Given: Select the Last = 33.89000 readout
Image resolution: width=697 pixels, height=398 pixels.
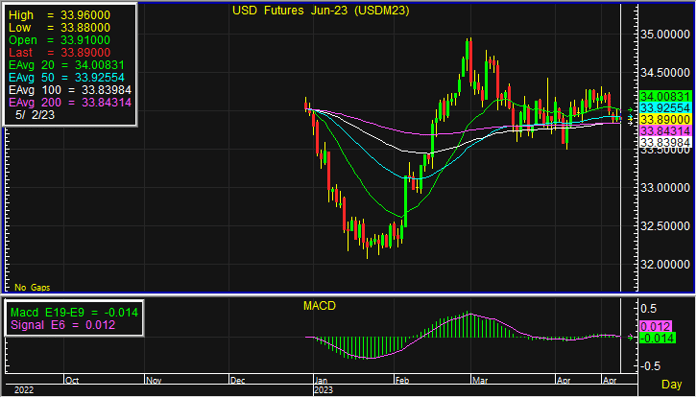Looking at the screenshot, I should pyautogui.click(x=59, y=52).
